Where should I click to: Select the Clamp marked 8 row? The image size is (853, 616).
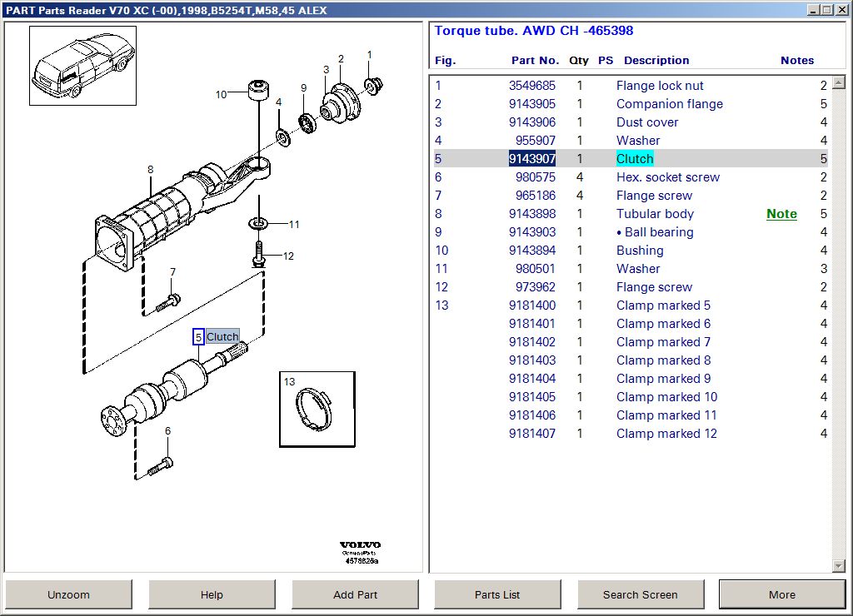631,360
